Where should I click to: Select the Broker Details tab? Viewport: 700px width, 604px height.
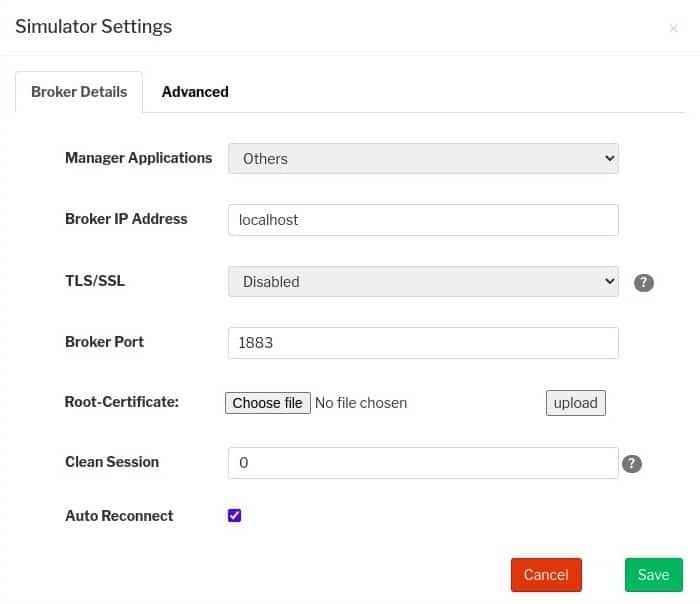(x=79, y=92)
